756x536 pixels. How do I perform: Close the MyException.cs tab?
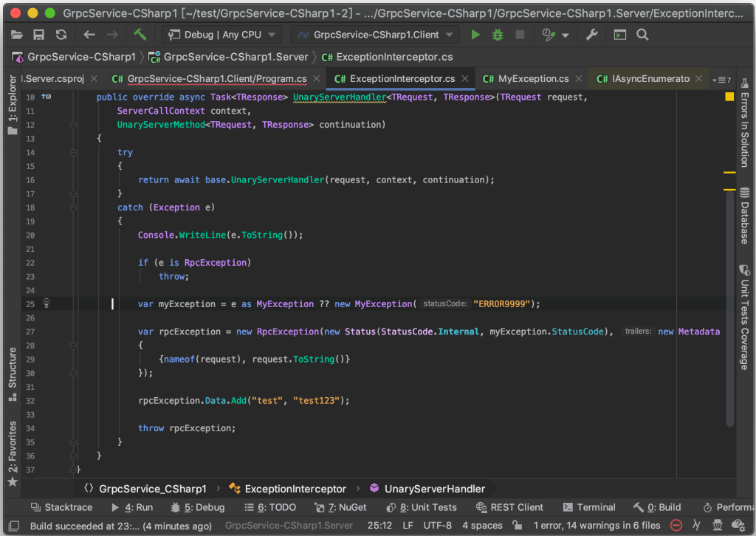point(579,78)
